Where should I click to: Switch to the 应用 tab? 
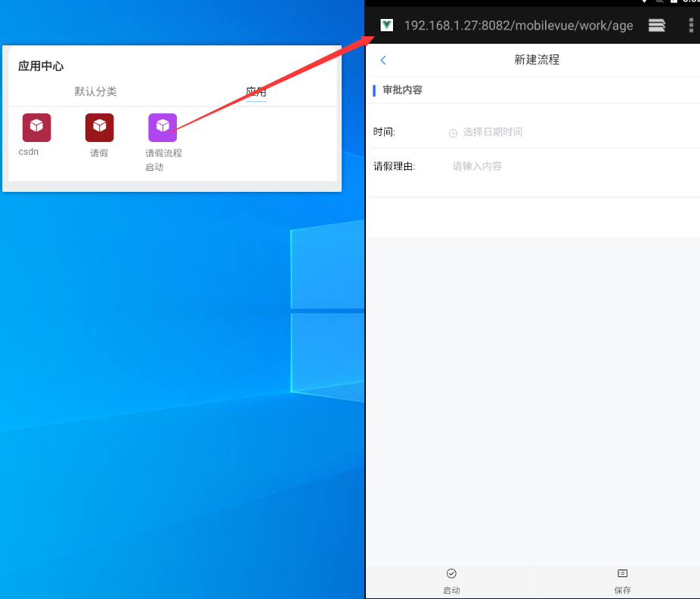pos(256,92)
